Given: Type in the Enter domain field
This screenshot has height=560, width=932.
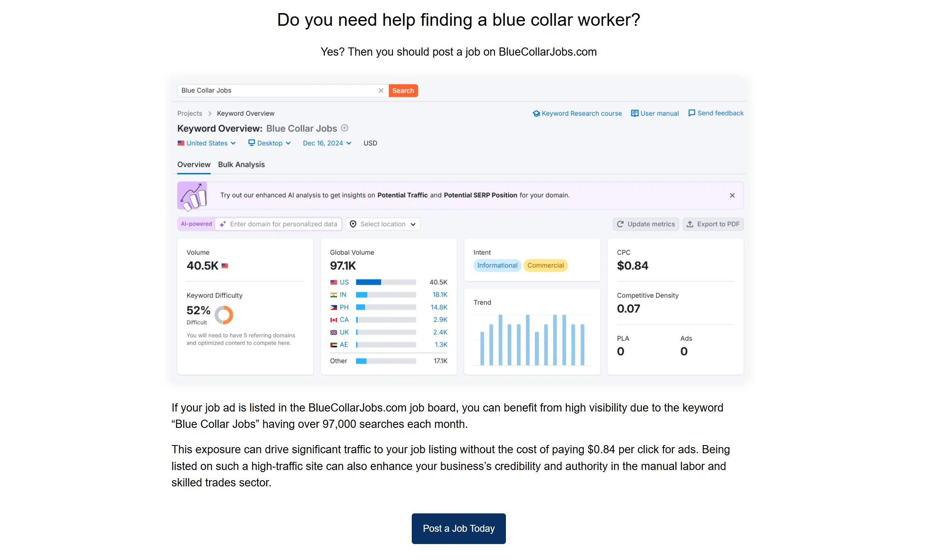Looking at the screenshot, I should click(x=283, y=224).
